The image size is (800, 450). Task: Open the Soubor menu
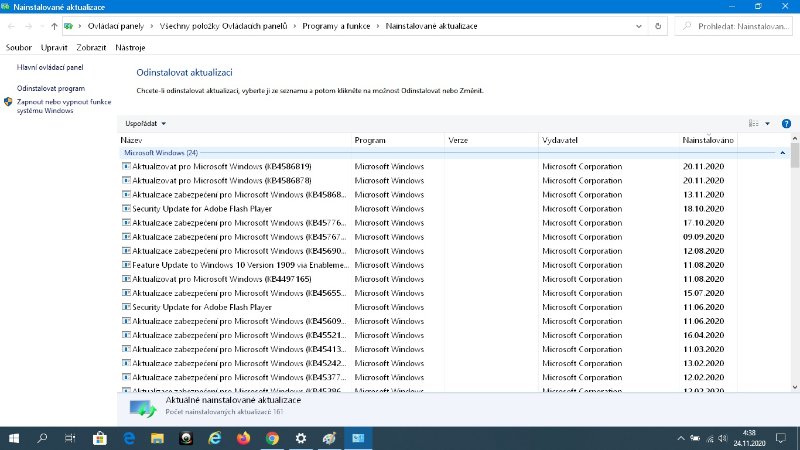(x=19, y=47)
